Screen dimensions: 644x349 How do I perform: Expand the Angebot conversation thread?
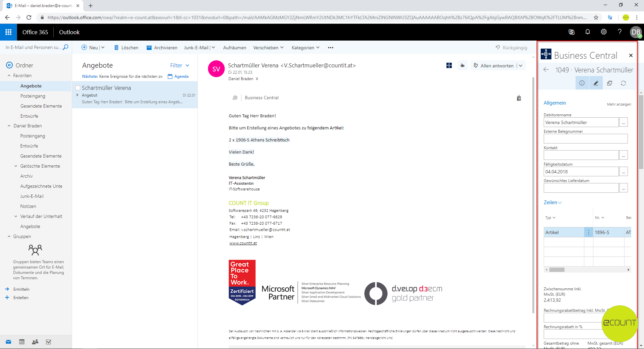click(x=77, y=95)
